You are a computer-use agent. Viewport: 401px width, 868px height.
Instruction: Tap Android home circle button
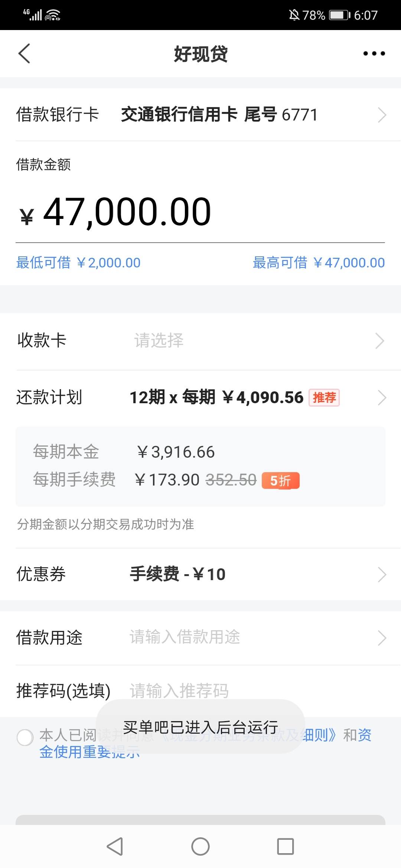click(200, 846)
